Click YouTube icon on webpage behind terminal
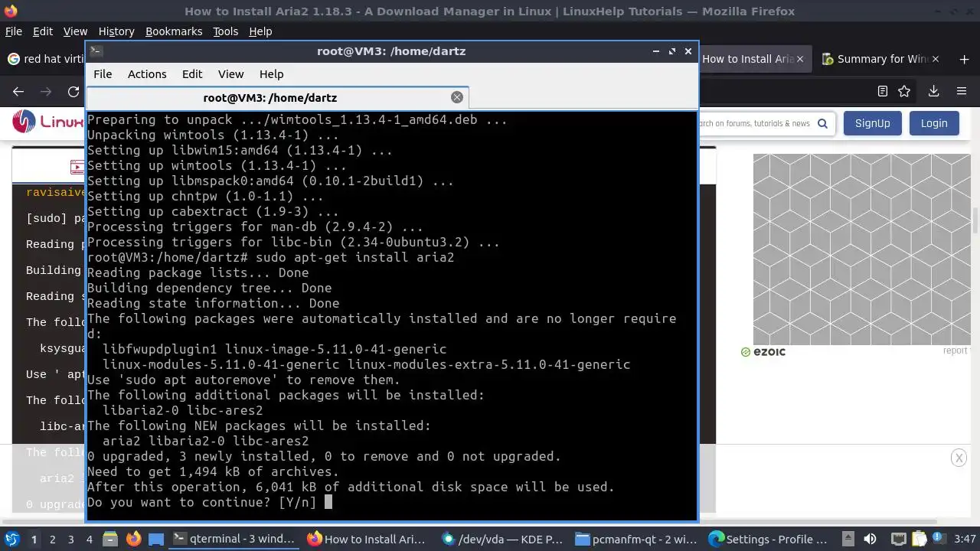 77,166
